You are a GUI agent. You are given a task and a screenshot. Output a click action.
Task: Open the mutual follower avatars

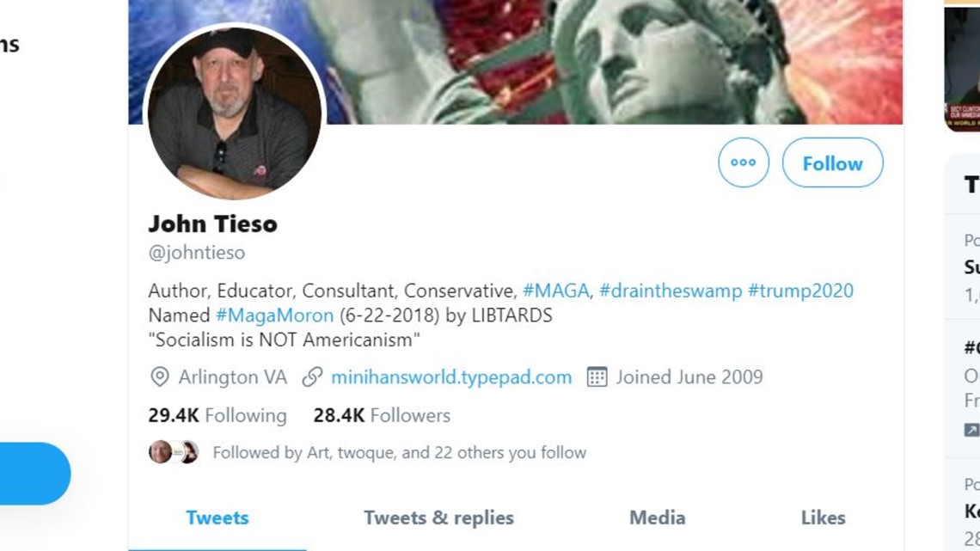[173, 451]
